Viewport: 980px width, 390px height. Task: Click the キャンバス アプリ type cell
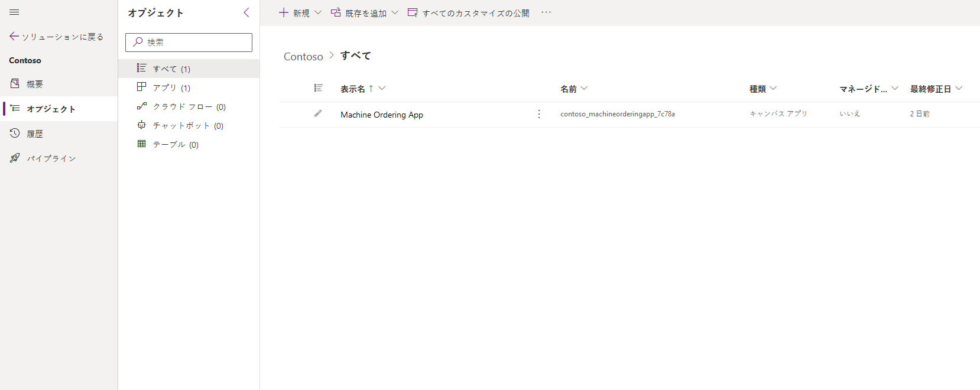(778, 113)
